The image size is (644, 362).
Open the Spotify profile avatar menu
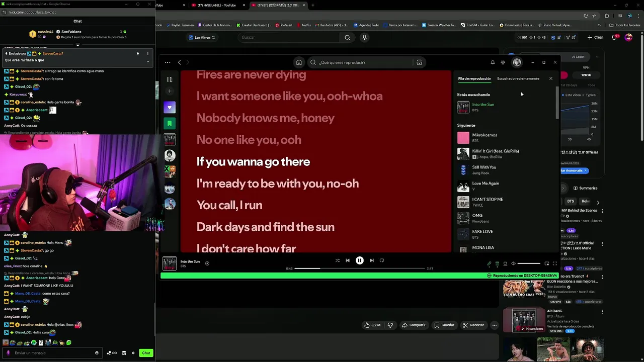(517, 62)
